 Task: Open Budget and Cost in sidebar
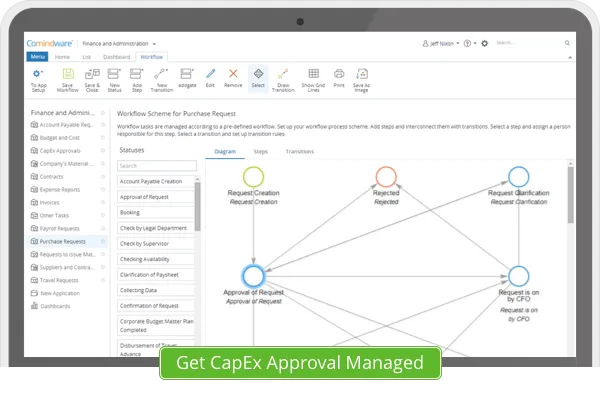pos(59,138)
